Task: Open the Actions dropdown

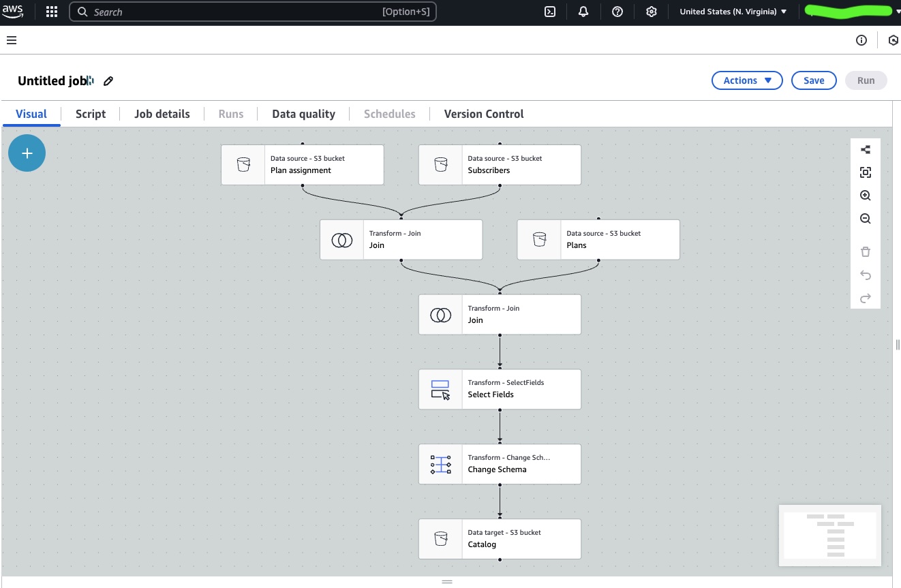Action: pos(747,80)
